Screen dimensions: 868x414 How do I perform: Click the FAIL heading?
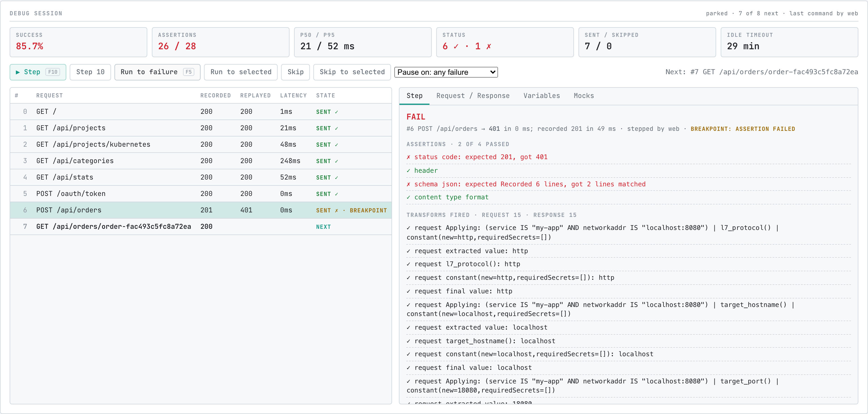416,117
